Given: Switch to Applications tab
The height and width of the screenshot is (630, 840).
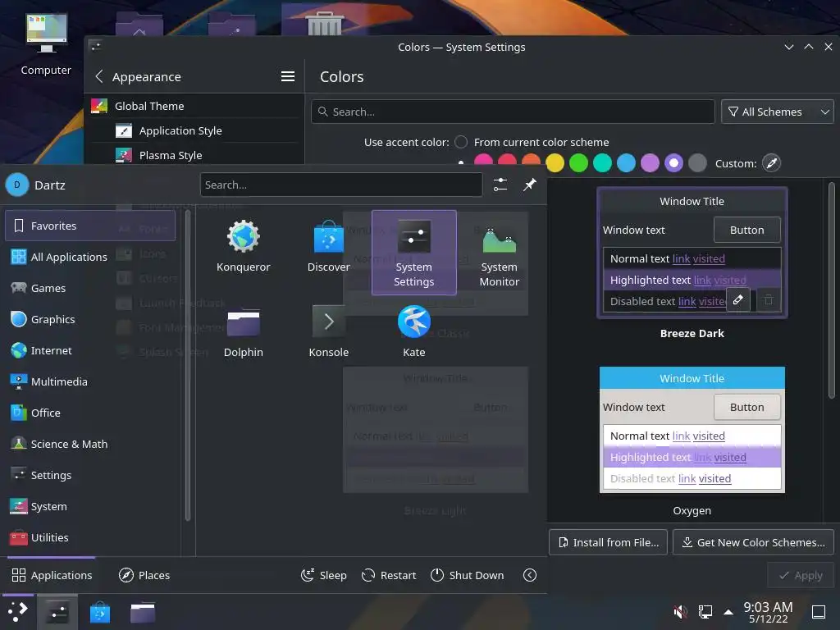Looking at the screenshot, I should pyautogui.click(x=52, y=575).
